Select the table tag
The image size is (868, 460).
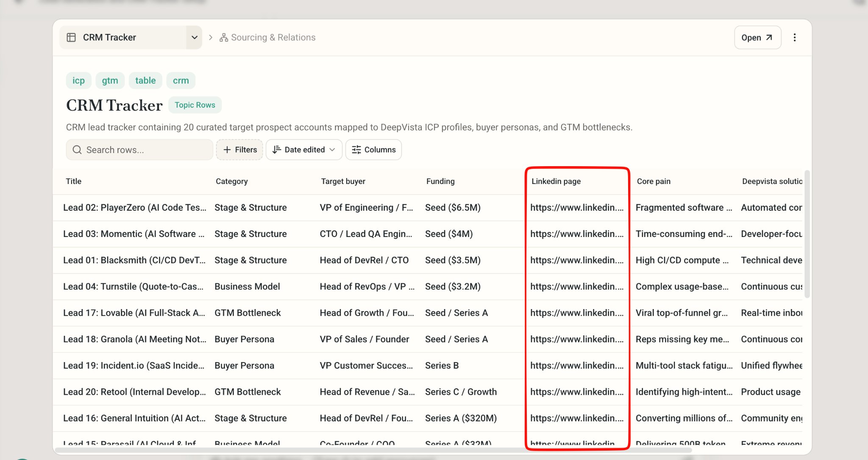[145, 81]
